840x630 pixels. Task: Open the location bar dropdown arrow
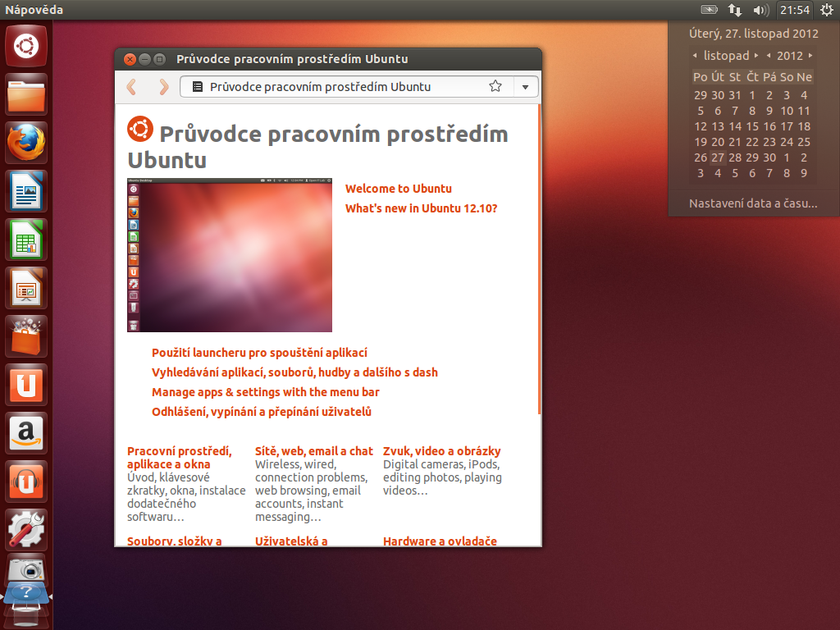click(526, 87)
